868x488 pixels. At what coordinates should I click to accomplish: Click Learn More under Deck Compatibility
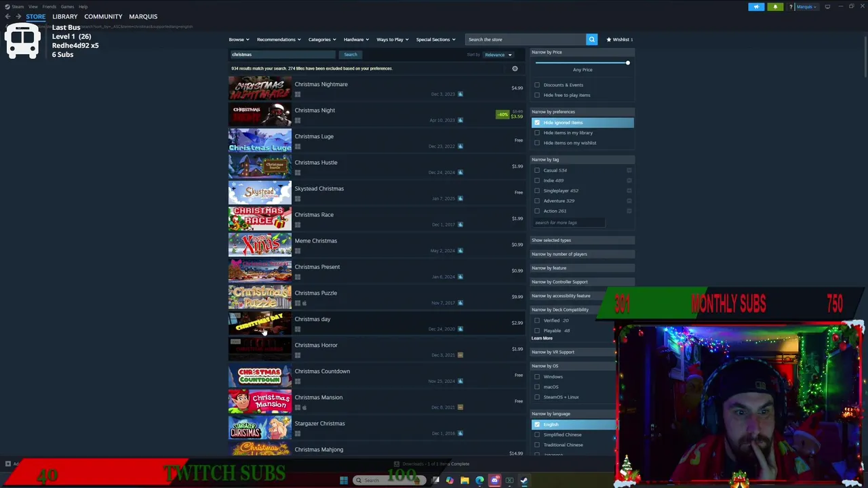point(542,338)
